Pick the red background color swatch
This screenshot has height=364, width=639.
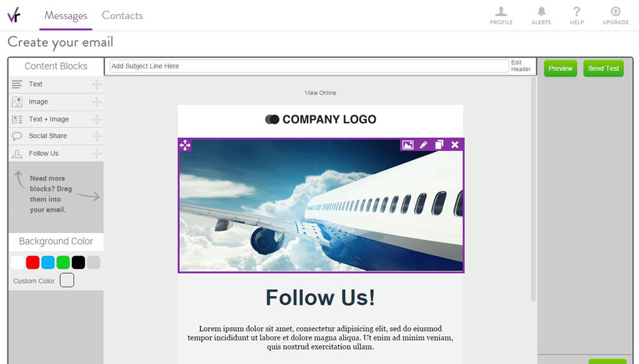pyautogui.click(x=32, y=262)
